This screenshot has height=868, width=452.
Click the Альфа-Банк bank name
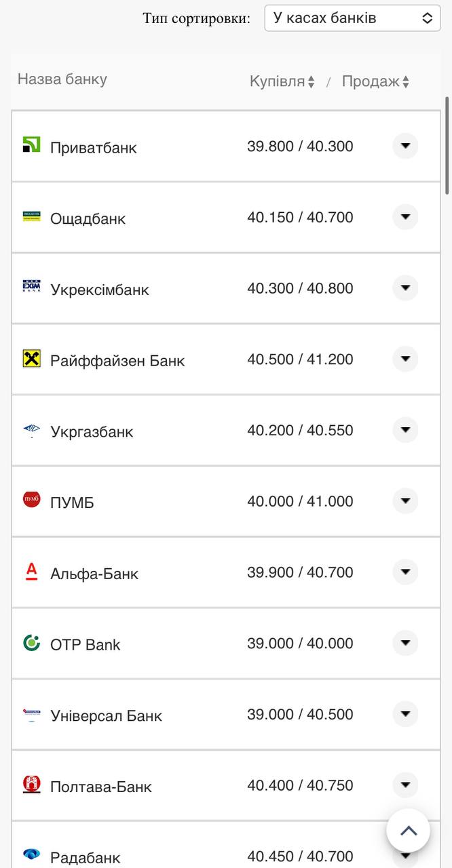[94, 574]
